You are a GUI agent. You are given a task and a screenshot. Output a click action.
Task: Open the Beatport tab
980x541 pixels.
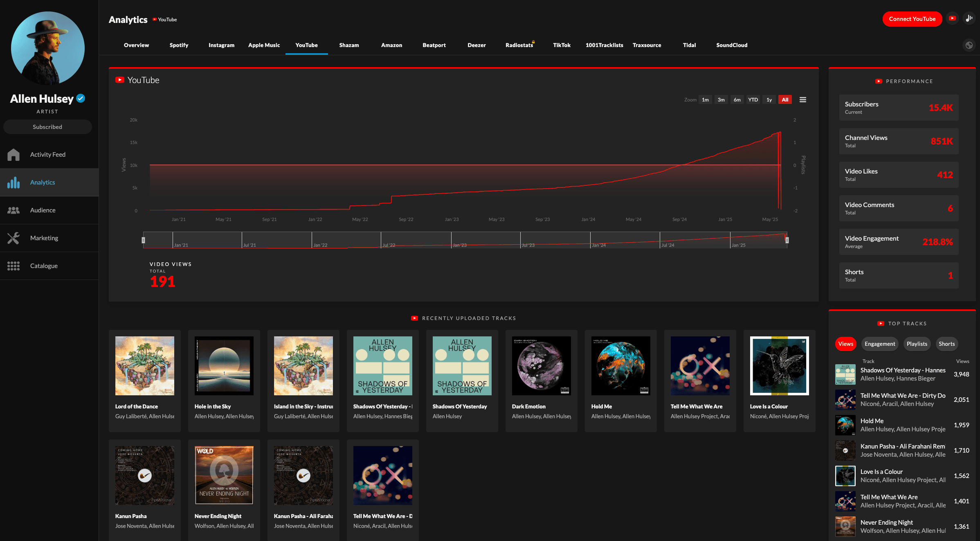(434, 45)
